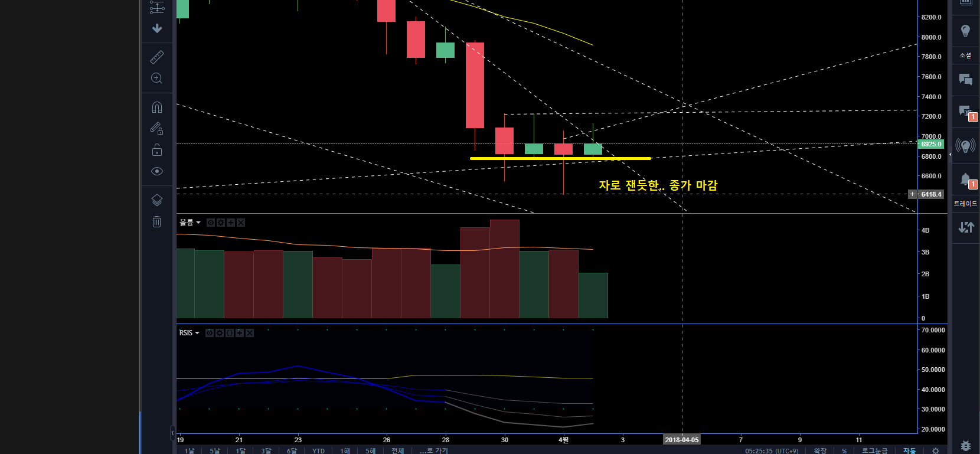Expand the left panel arrow handle

pyautogui.click(x=172, y=433)
